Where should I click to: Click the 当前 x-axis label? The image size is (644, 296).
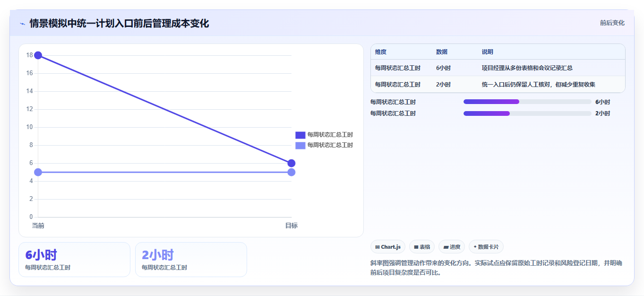click(x=38, y=226)
